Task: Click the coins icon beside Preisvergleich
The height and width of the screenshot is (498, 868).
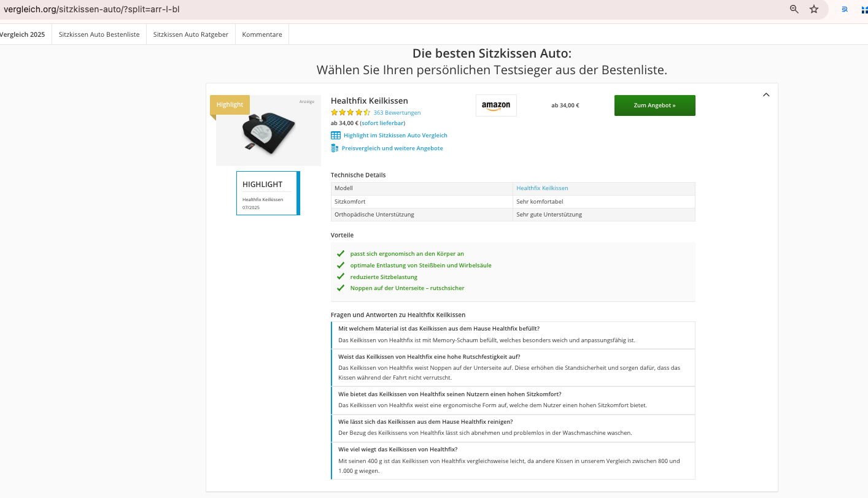Action: [x=335, y=148]
